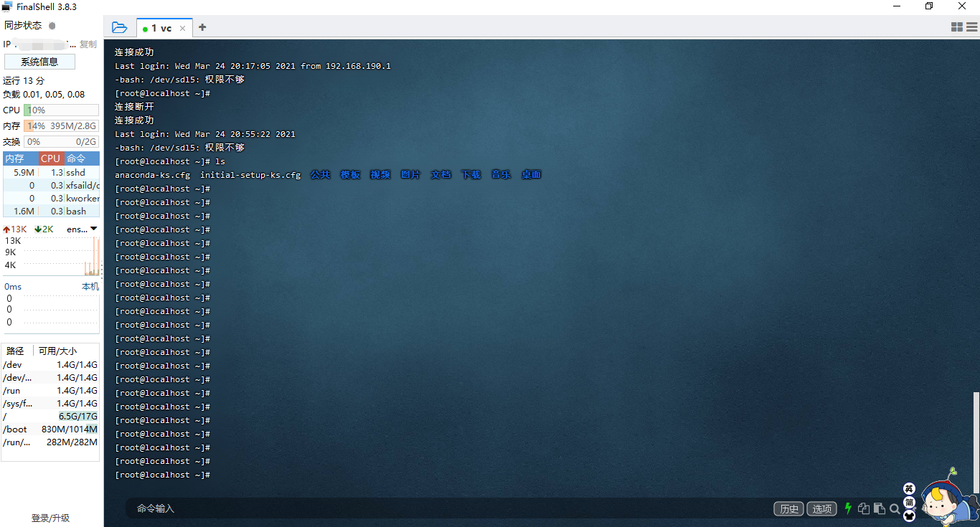The image size is (980, 527).
Task: Click the 简 simplified Chinese bubble
Action: [x=909, y=503]
